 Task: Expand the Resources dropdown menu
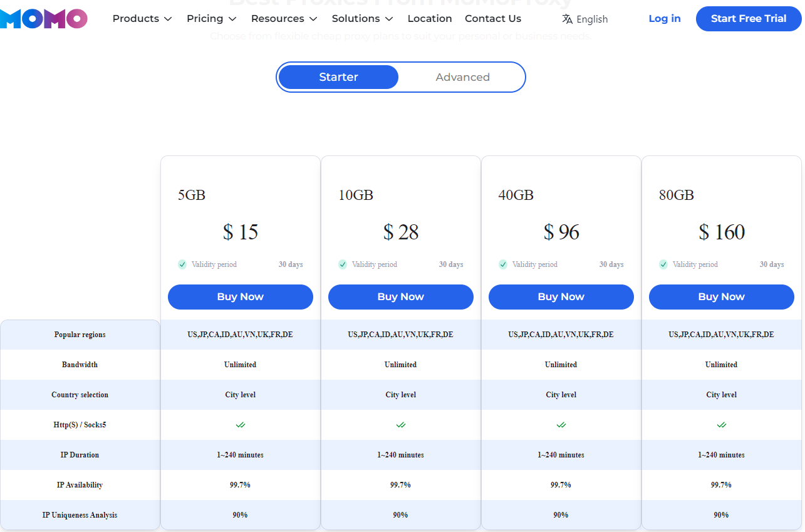tap(284, 19)
